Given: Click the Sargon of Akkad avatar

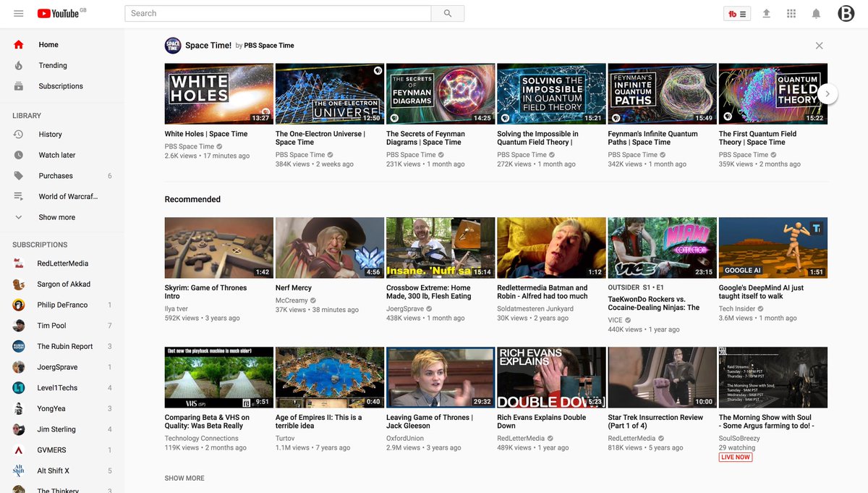Looking at the screenshot, I should pos(19,285).
